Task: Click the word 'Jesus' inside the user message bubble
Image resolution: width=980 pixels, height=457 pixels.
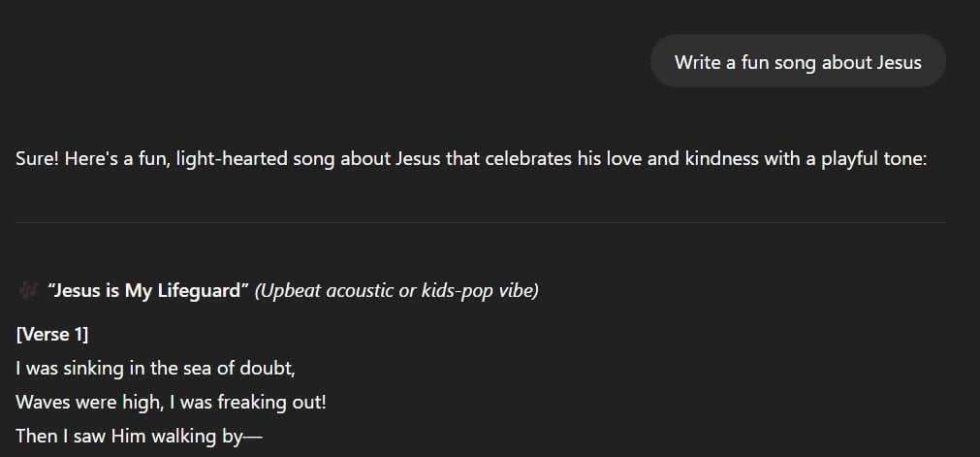Action: 899,62
